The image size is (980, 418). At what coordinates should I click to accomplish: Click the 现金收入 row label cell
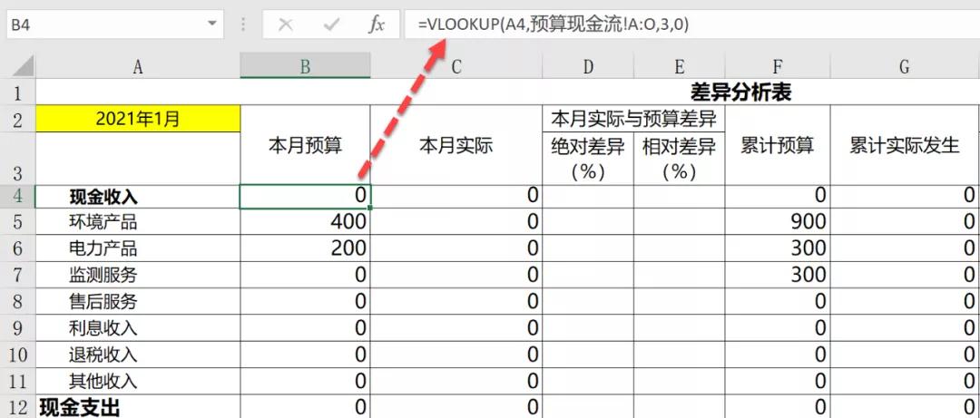[138, 196]
